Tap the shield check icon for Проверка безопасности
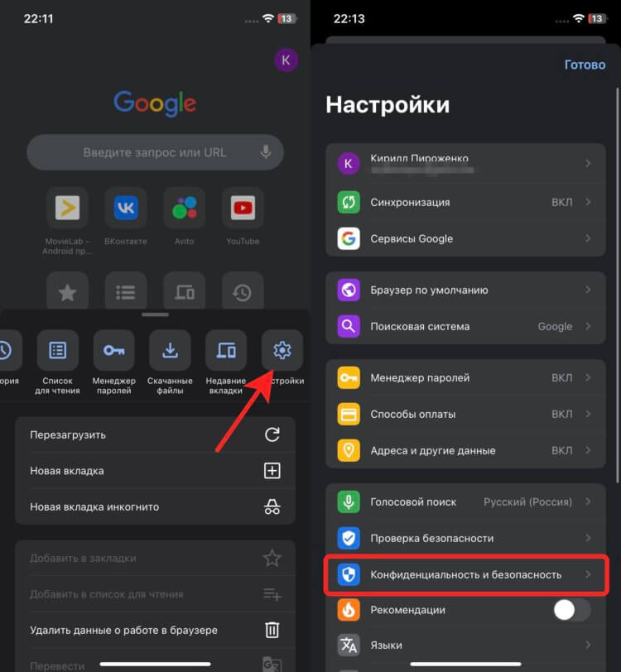 349,538
